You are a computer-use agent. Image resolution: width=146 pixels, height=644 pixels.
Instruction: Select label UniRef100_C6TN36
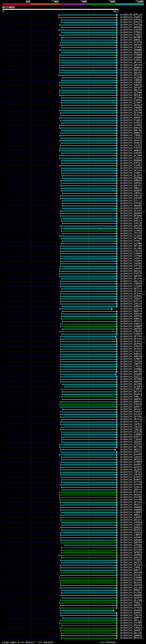pyautogui.click(x=131, y=48)
